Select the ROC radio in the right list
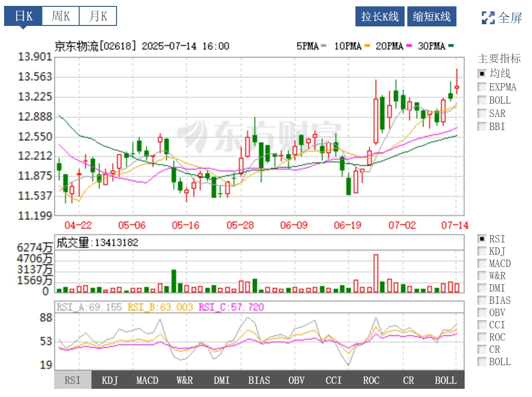Image resolution: width=532 pixels, height=397 pixels. tap(482, 337)
